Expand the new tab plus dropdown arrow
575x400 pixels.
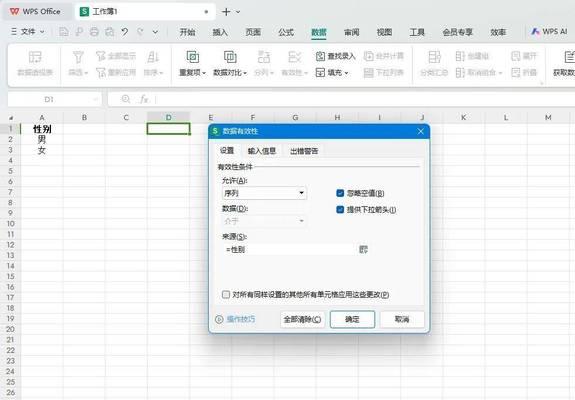point(238,12)
